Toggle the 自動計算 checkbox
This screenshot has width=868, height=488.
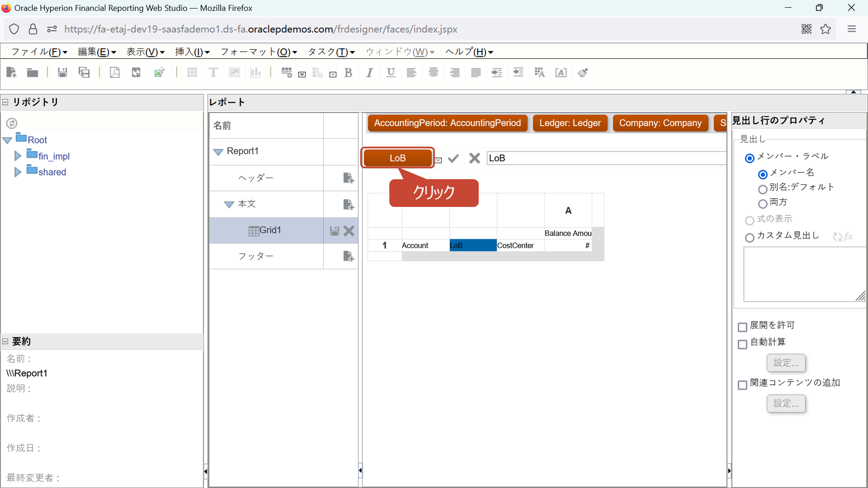tap(743, 344)
